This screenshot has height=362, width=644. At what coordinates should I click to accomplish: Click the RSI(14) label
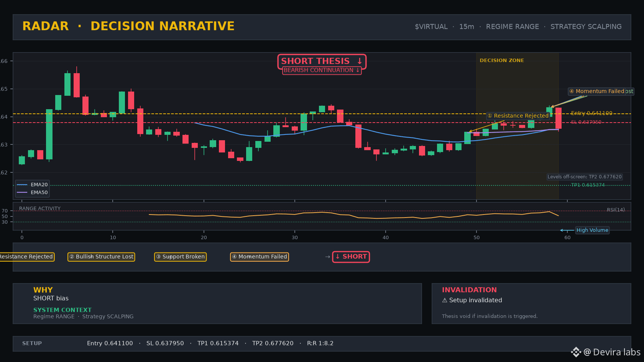tap(616, 210)
